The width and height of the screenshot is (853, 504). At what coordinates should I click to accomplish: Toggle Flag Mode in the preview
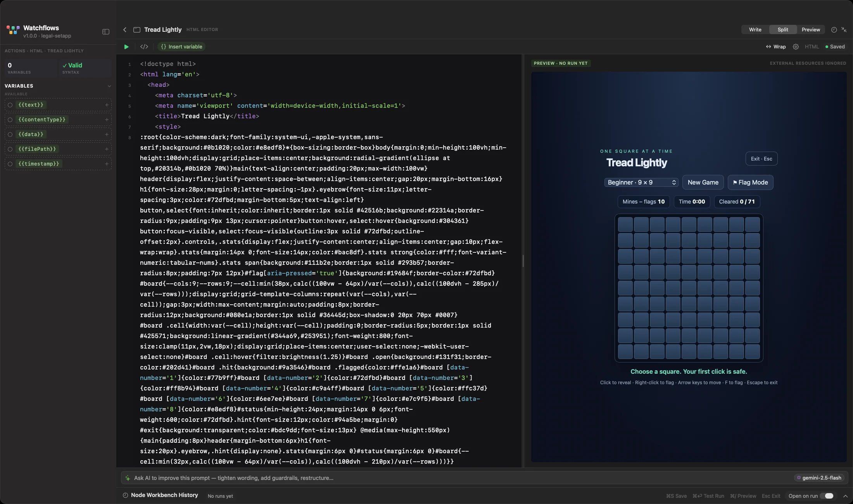[751, 182]
